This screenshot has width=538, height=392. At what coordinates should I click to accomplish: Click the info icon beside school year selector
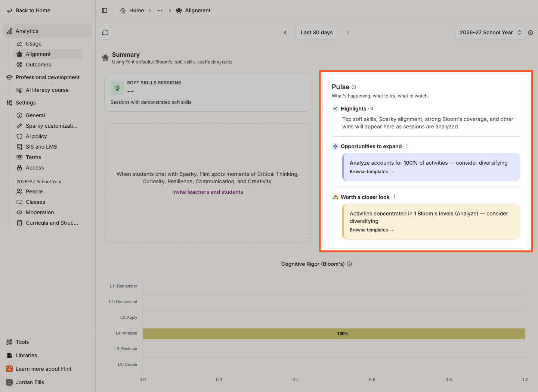(531, 32)
